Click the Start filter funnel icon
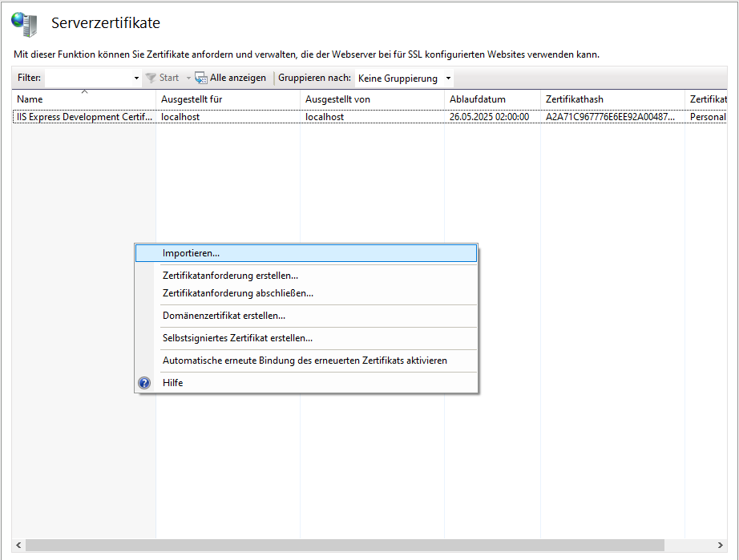 coord(151,79)
